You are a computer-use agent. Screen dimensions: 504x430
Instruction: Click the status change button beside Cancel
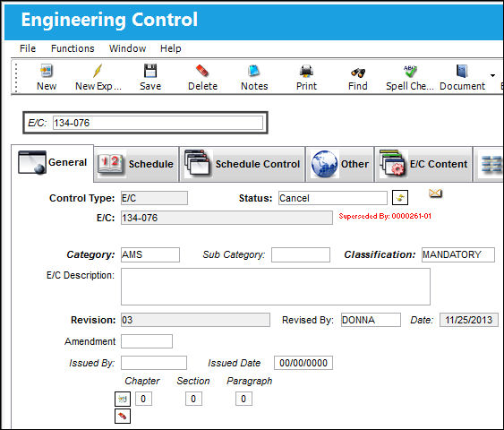coord(400,197)
